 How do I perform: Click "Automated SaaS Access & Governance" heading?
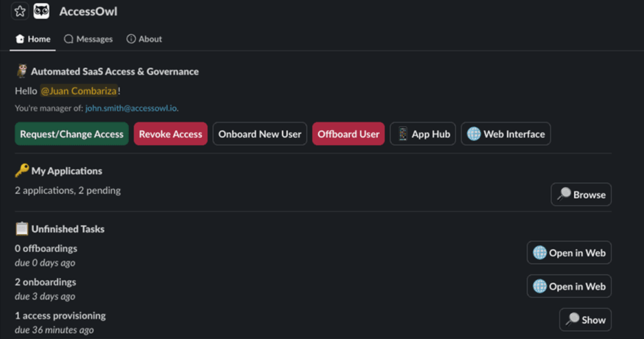pos(114,71)
